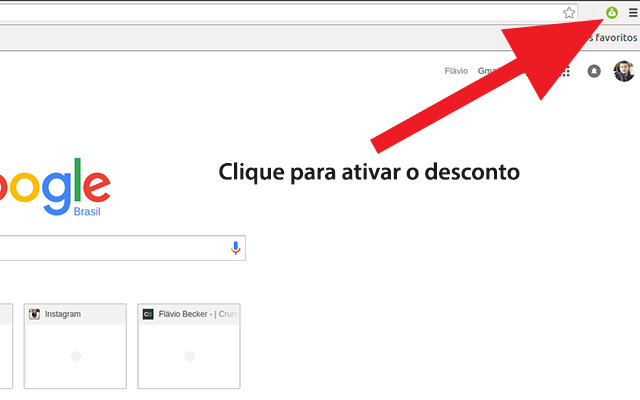Open the Instagram shortcut tile
The width and height of the screenshot is (640, 400).
[75, 346]
